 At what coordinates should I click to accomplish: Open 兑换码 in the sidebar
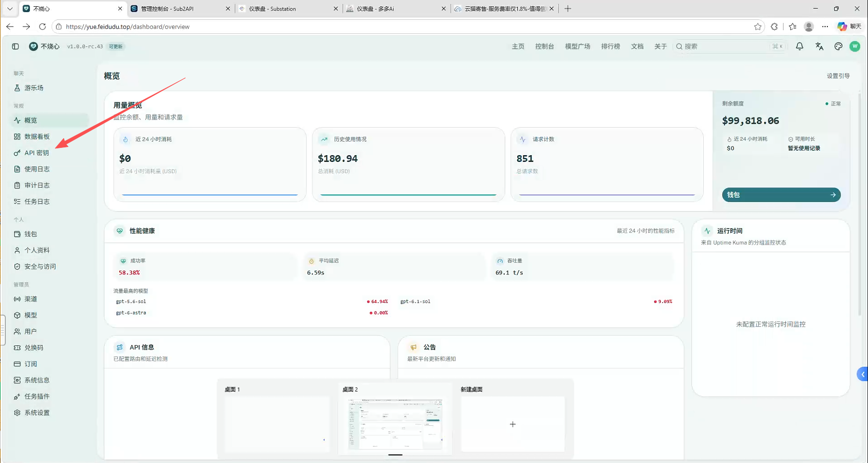pos(50,347)
